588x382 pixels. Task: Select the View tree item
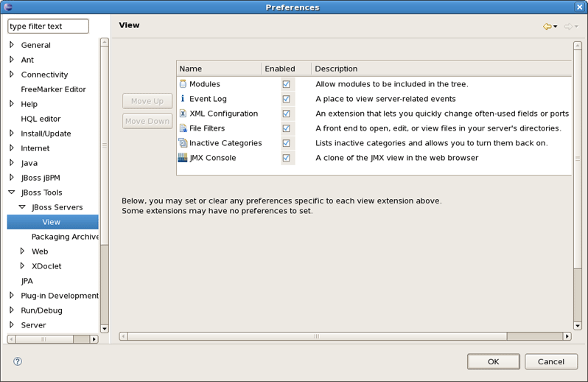tap(52, 222)
